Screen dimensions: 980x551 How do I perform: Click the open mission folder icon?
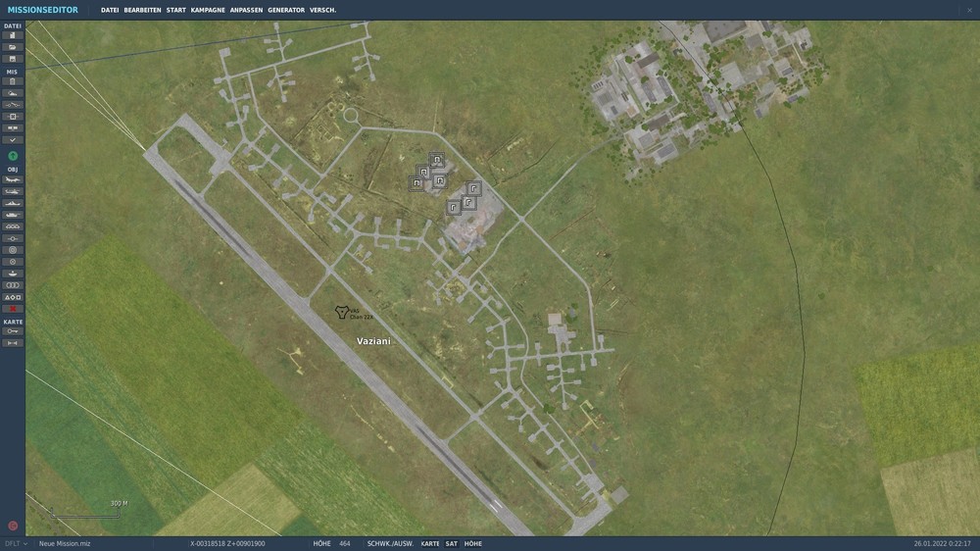pos(13,47)
